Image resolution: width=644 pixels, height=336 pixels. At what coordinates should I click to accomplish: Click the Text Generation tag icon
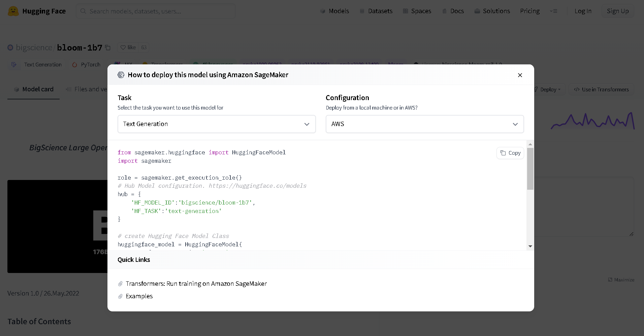coord(14,65)
